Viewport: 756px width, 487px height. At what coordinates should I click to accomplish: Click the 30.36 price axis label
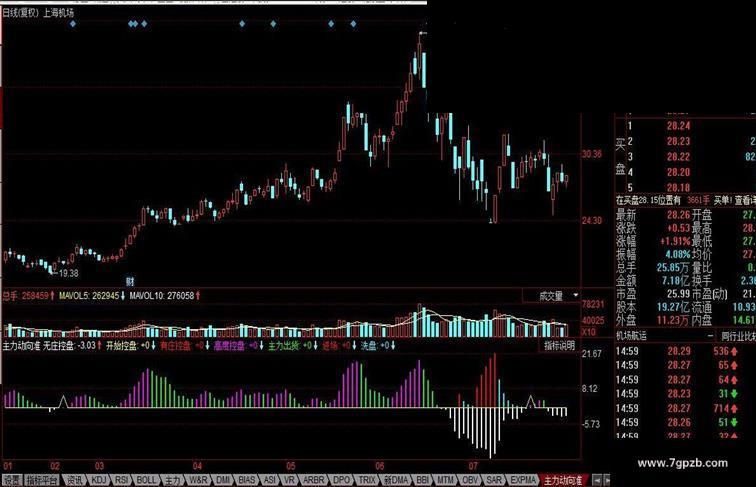click(x=592, y=154)
